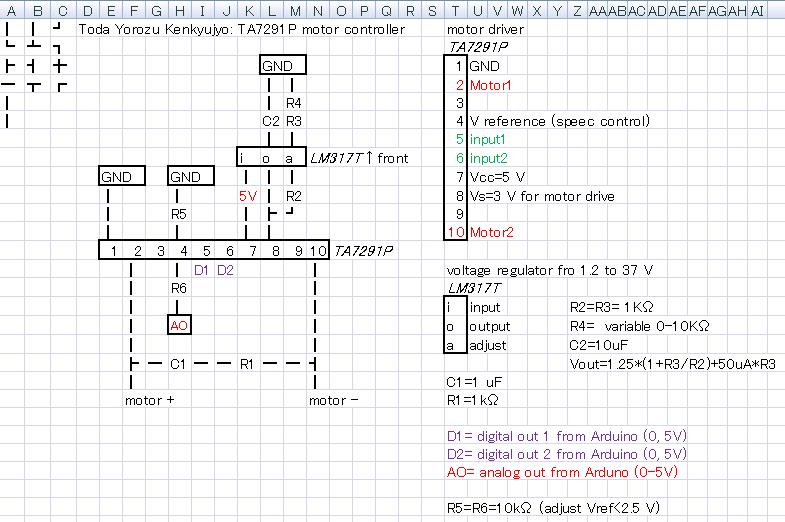Select column header M
785x522 pixels.
[x=295, y=10]
